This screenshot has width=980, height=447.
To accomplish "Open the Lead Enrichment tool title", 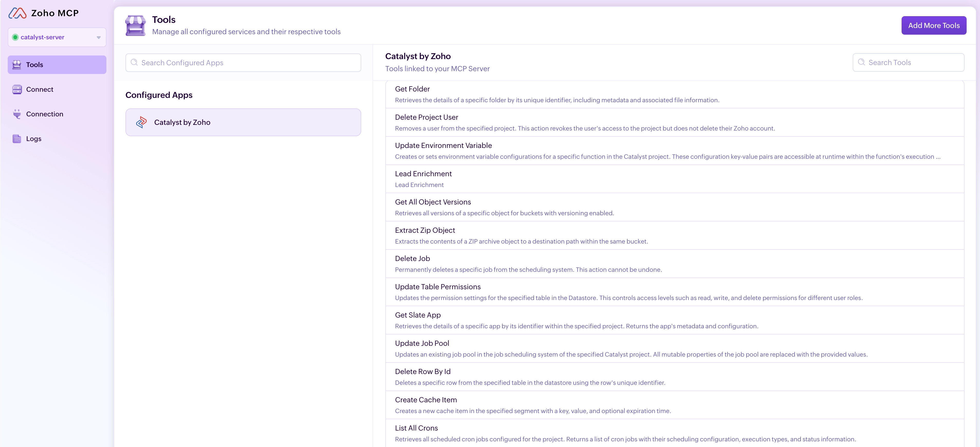I will (x=423, y=174).
